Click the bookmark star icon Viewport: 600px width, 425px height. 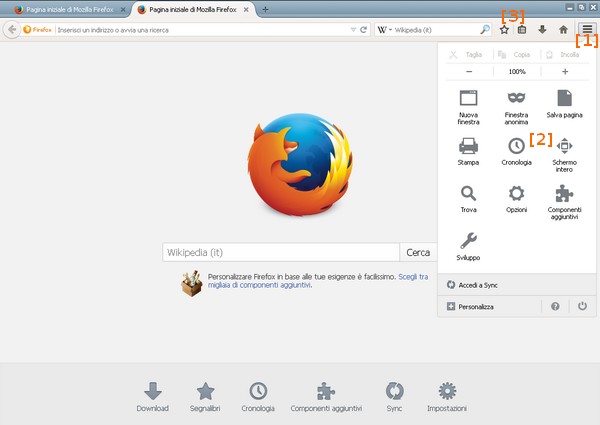(x=504, y=29)
